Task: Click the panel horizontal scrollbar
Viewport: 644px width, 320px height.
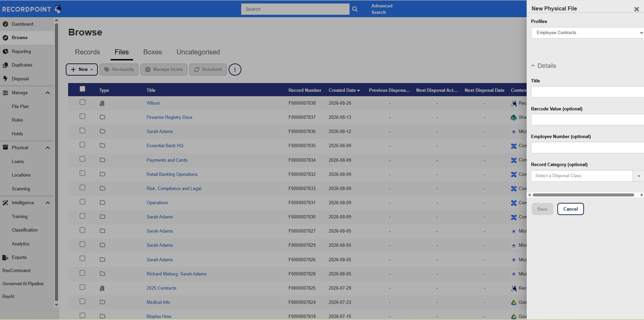Action: 583,195
